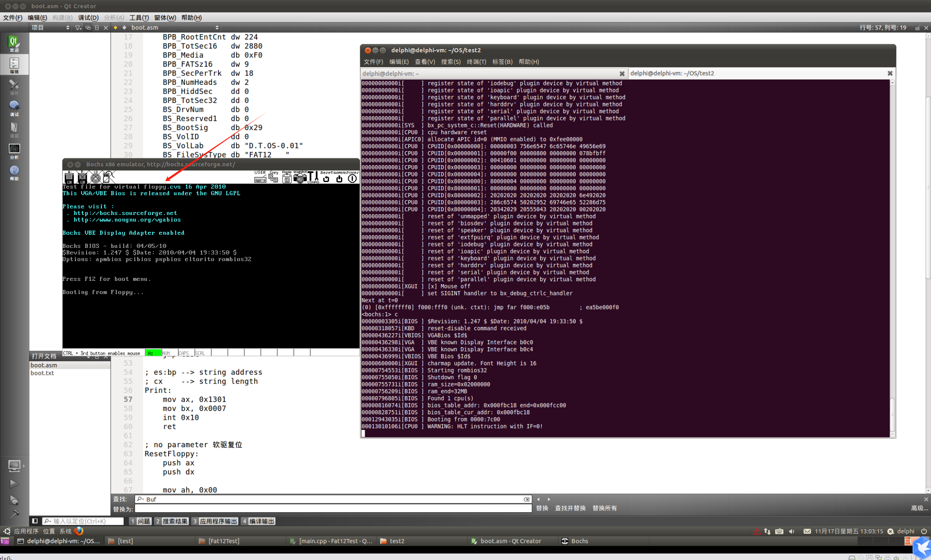Screen dimensions: 931x560
Task: Click the Bochs floppy A: drive icon
Action: point(69,178)
